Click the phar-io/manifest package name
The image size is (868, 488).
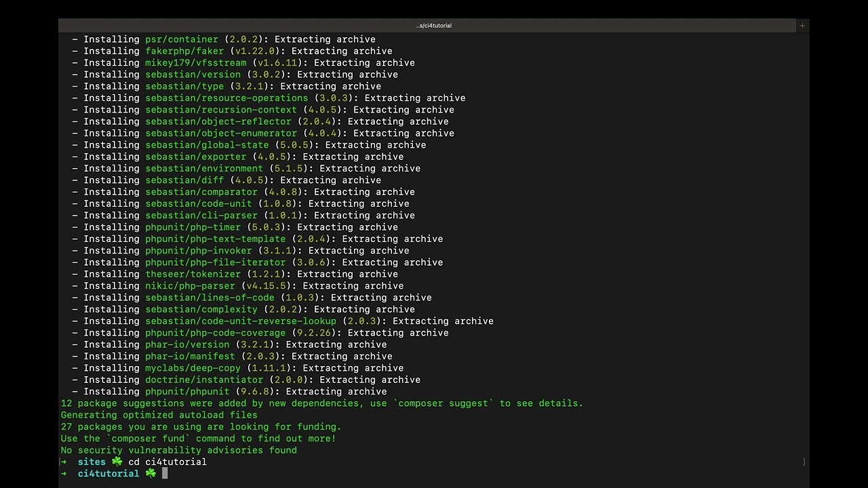coord(190,357)
